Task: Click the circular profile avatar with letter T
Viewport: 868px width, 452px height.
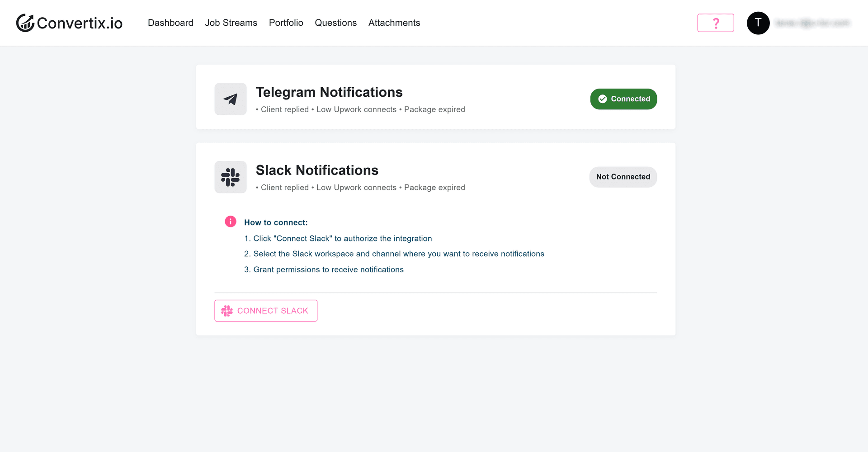Action: point(758,23)
